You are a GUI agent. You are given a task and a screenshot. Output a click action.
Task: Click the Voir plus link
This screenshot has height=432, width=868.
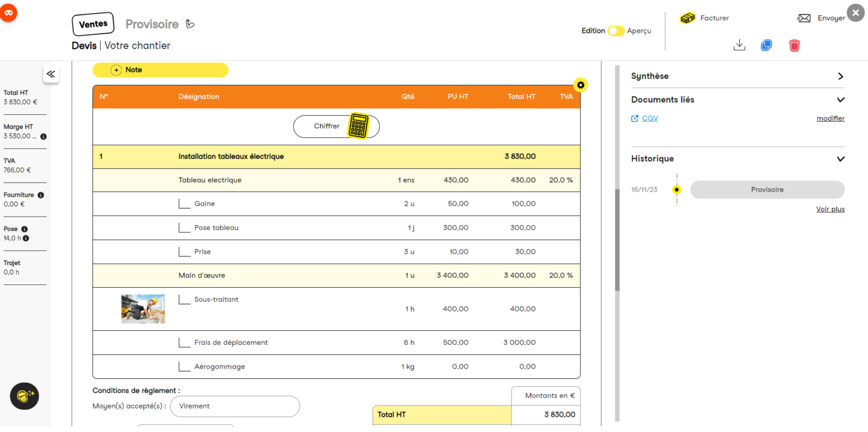coord(830,209)
